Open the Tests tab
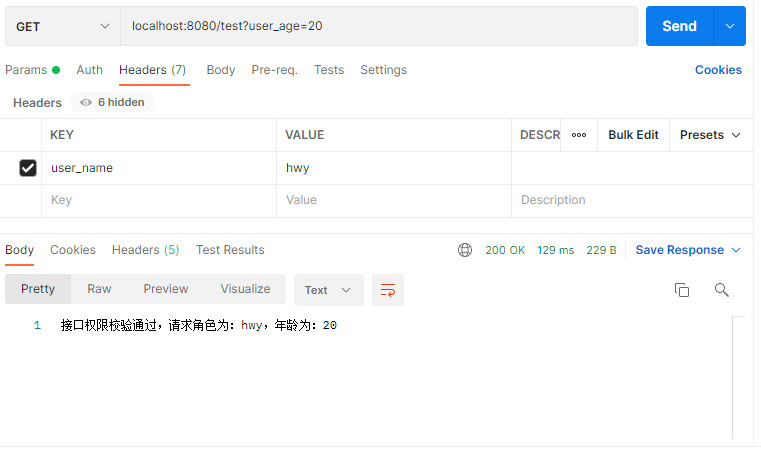761x452 pixels. coord(329,70)
